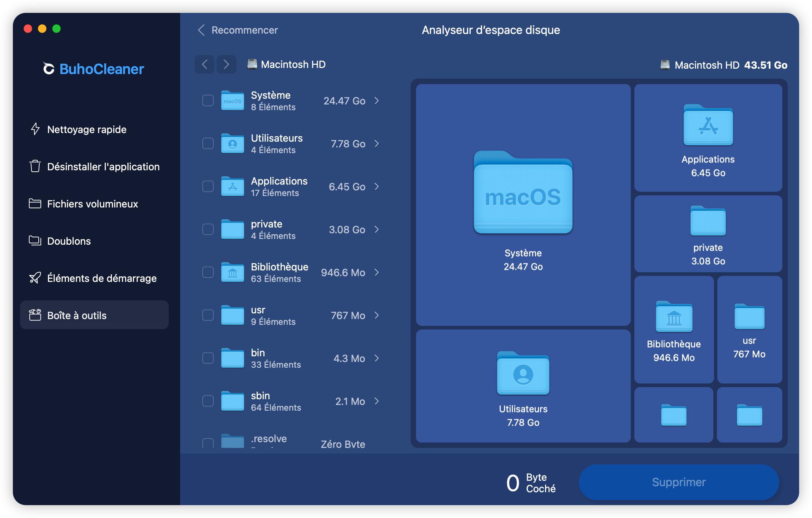Click Recommencer to restart analysis
The height and width of the screenshot is (518, 812).
[238, 30]
